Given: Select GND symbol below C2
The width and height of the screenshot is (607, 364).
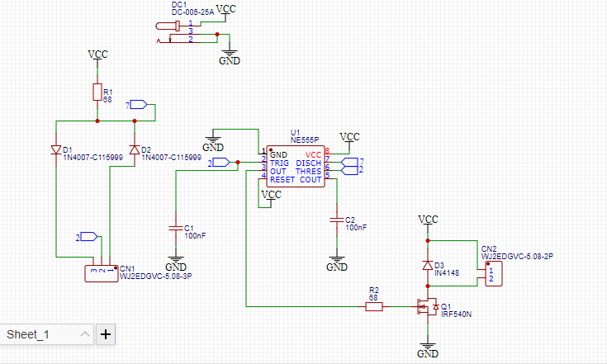Looking at the screenshot, I should coord(337,263).
